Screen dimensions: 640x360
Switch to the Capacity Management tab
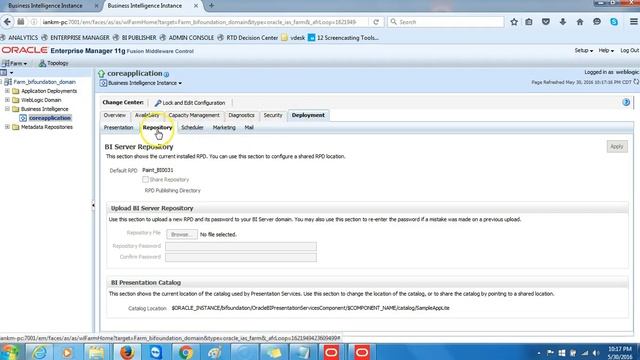click(x=194, y=115)
